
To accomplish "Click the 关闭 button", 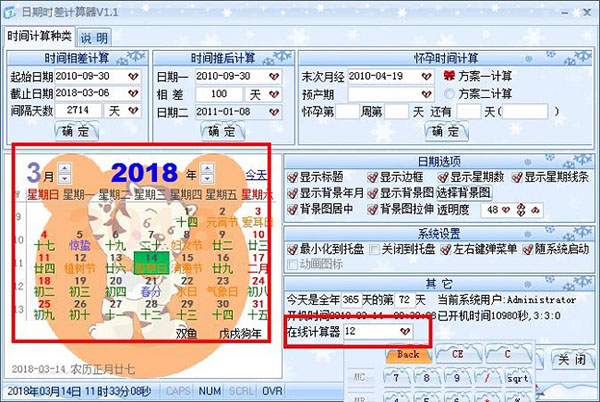I will point(572,360).
